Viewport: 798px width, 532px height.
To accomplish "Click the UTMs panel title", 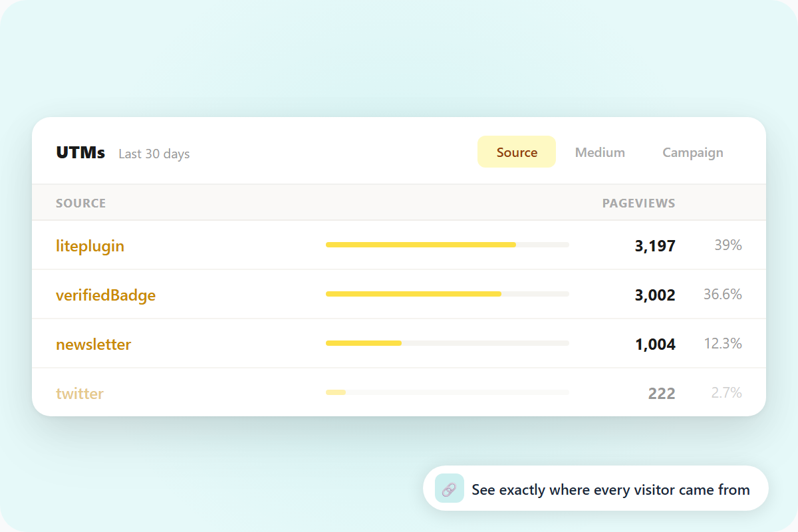I will pos(80,152).
